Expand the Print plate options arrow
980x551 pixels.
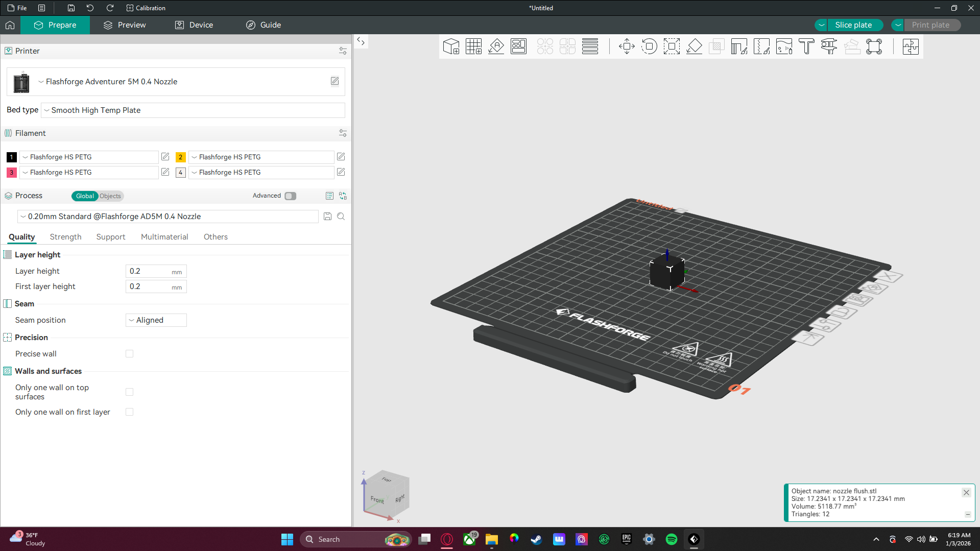pyautogui.click(x=898, y=25)
